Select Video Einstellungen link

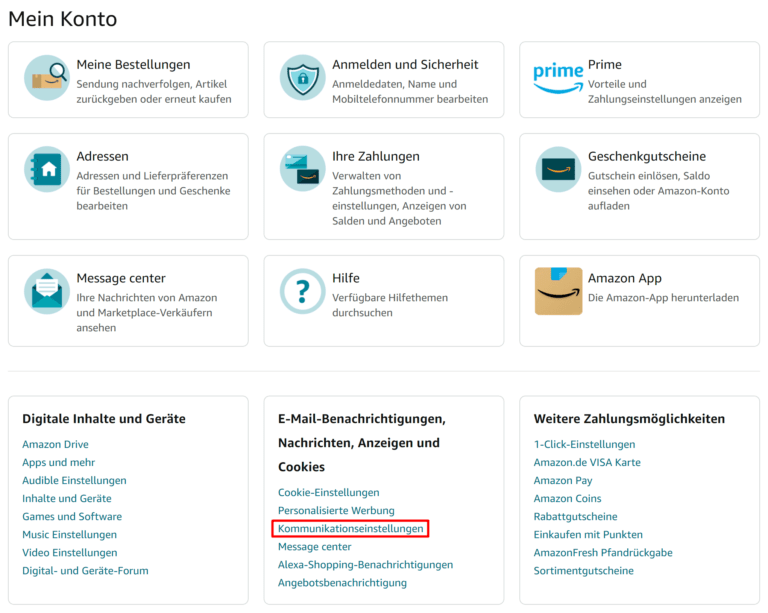[69, 552]
